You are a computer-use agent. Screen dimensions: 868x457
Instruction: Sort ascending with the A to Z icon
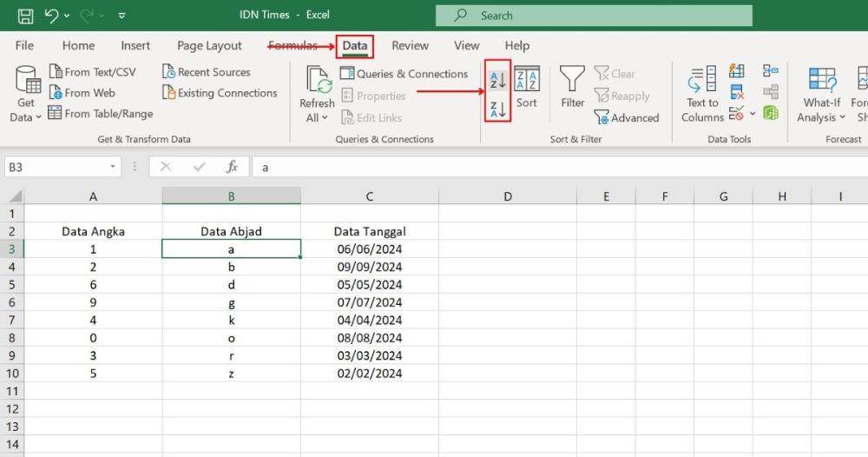(497, 80)
